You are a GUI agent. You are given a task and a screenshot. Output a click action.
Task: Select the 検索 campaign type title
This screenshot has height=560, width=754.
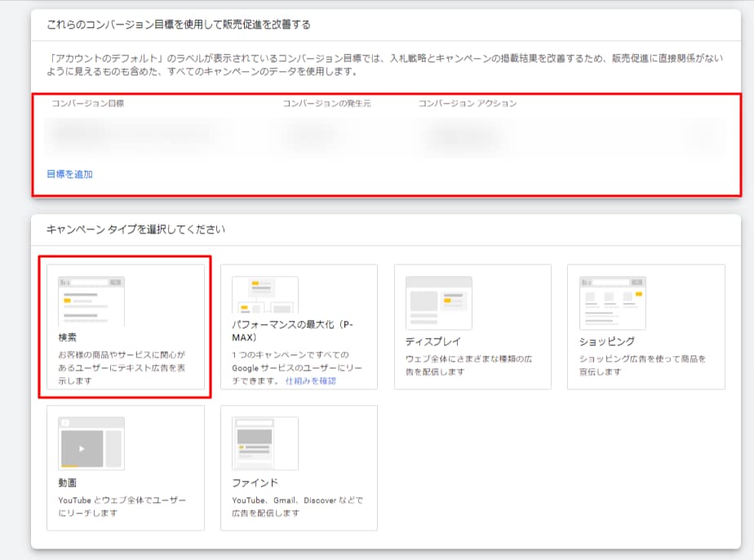pyautogui.click(x=68, y=337)
